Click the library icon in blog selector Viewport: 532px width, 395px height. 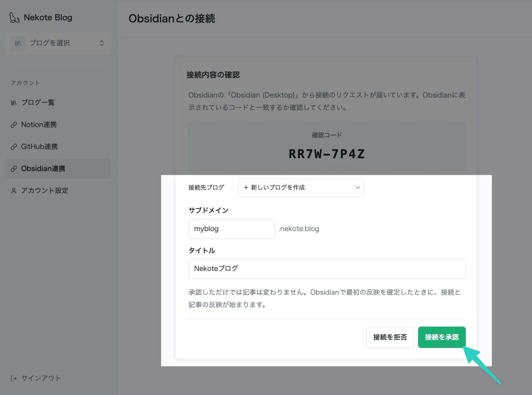pos(18,43)
